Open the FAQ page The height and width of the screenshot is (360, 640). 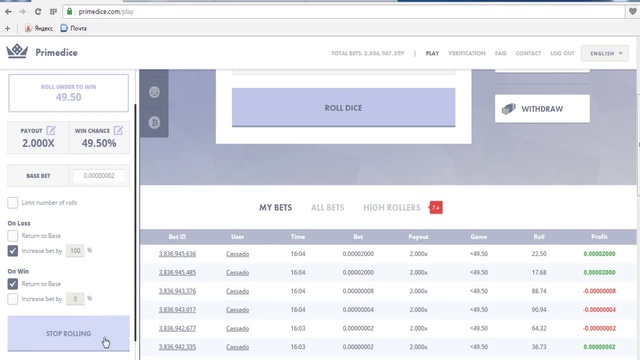[500, 53]
